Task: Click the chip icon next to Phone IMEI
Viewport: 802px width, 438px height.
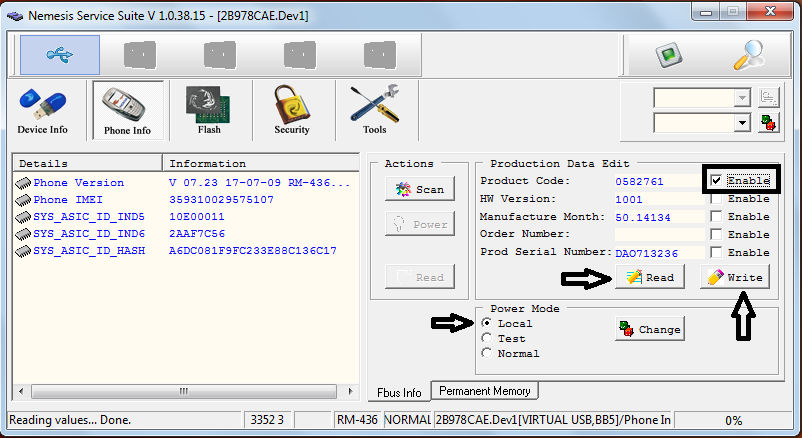Action: (23, 200)
